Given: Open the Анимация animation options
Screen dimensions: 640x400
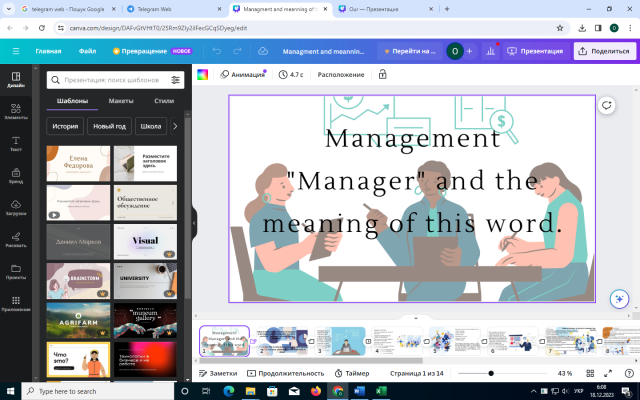Looking at the screenshot, I should point(243,75).
